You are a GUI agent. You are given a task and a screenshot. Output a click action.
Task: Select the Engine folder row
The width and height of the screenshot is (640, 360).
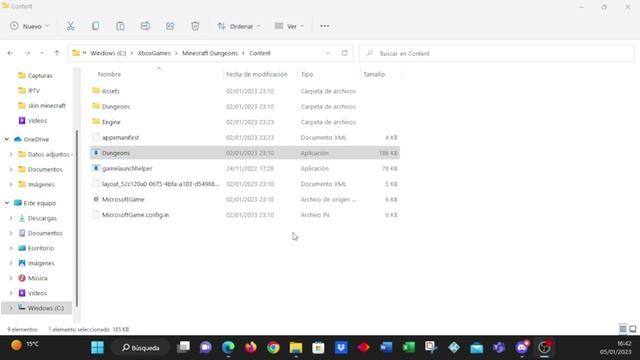(245, 122)
